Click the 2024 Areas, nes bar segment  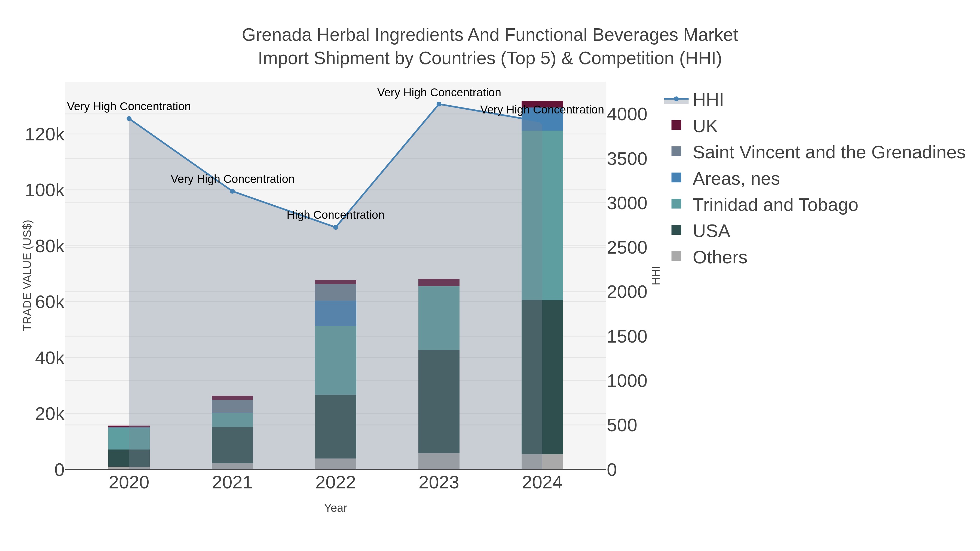[x=542, y=119]
